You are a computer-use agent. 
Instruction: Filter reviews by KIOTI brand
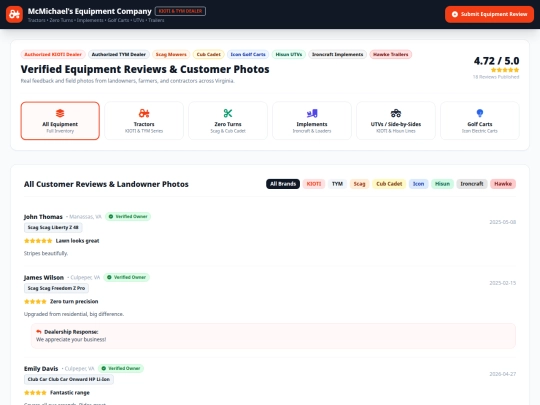tap(314, 184)
